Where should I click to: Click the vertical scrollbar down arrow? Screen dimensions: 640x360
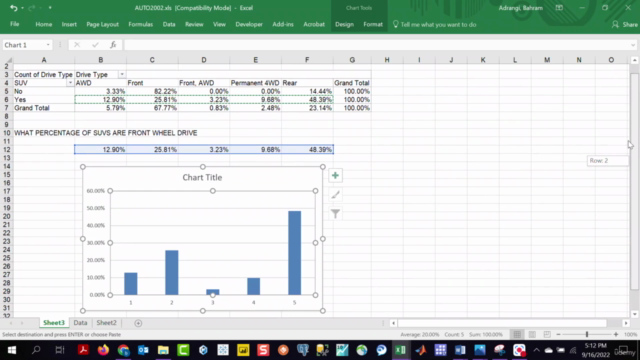point(635,314)
